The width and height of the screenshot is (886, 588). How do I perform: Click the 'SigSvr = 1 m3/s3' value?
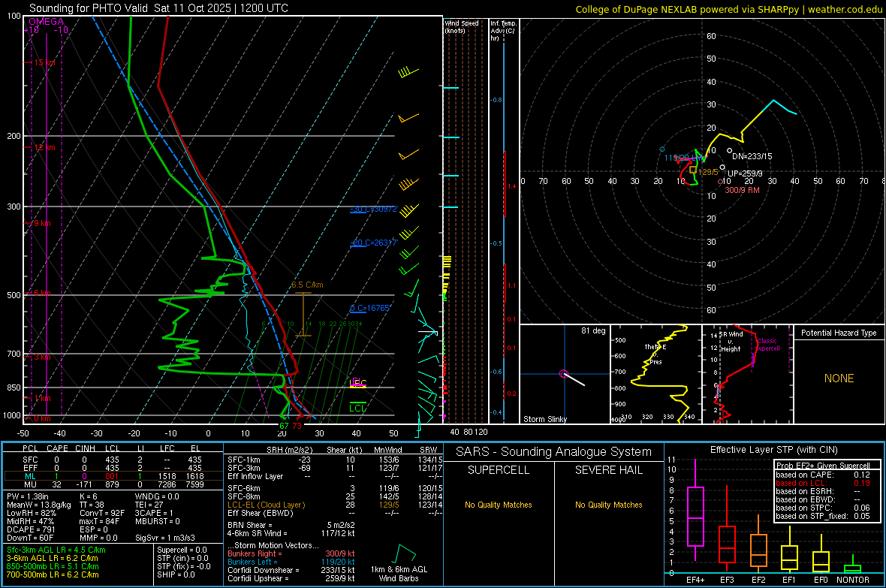(x=165, y=538)
